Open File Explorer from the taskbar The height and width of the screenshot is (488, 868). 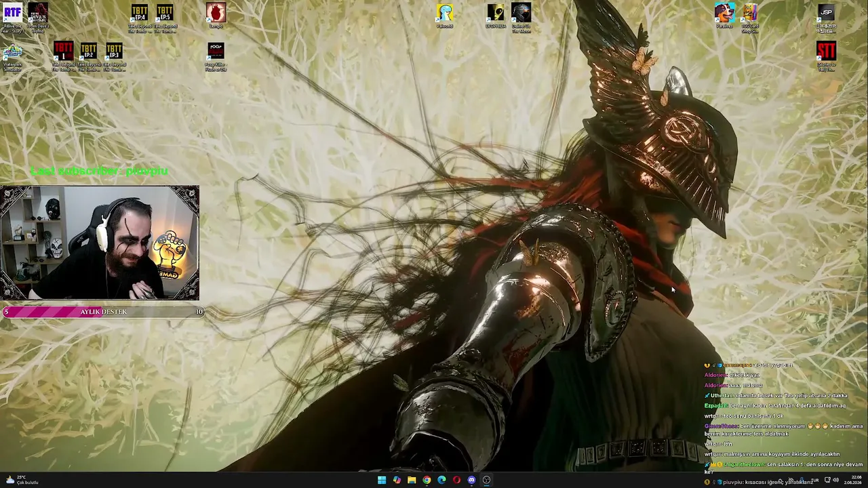click(x=412, y=480)
